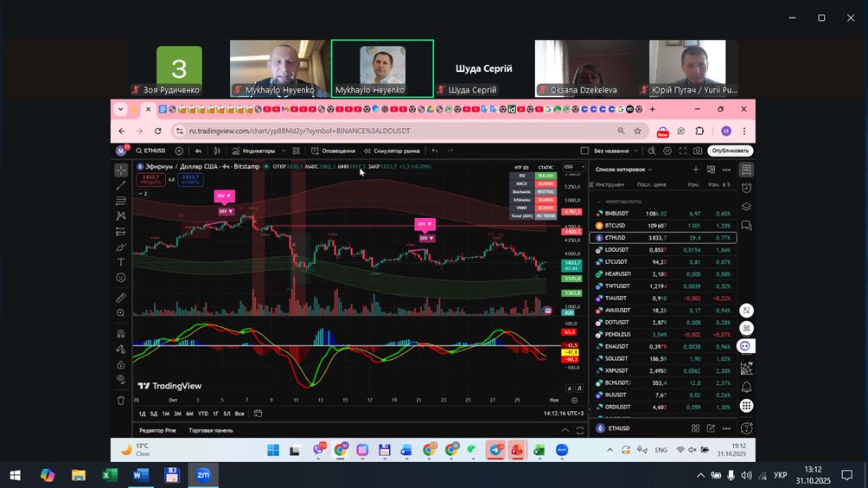Open the Alerts panel alarm clock icon
The image size is (868, 488).
point(746,188)
